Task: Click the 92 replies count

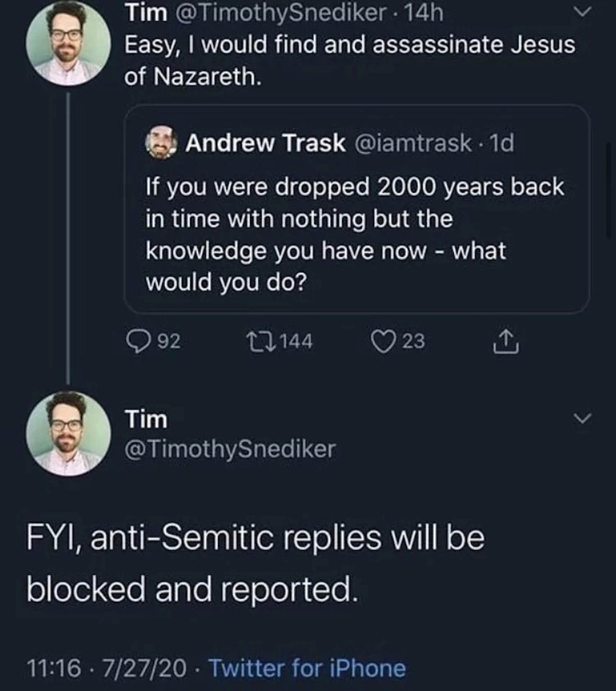Action: (169, 342)
